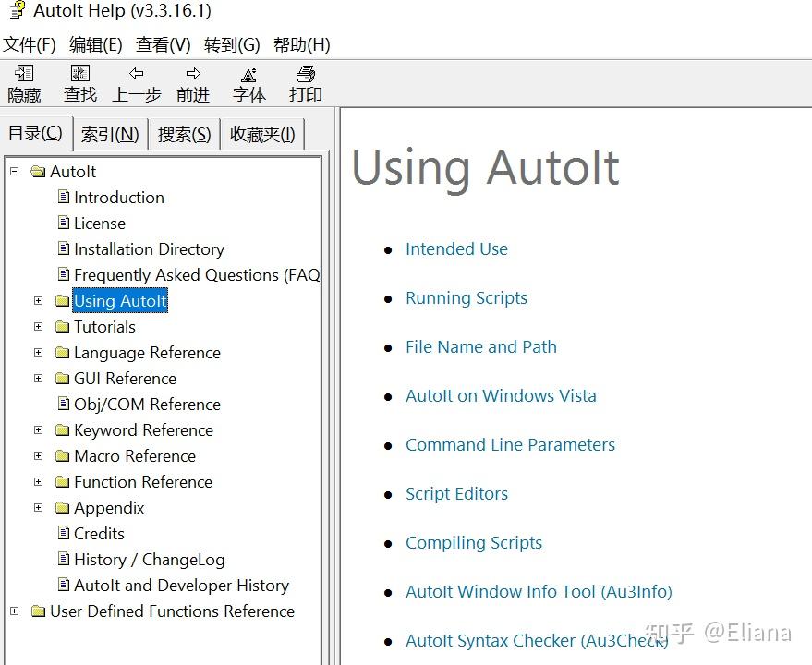The image size is (812, 665).
Task: Open the Compiling Scripts link
Action: click(x=474, y=542)
